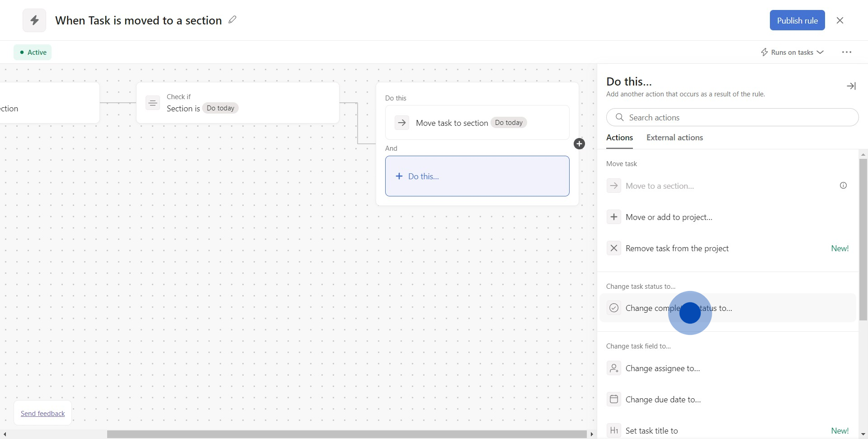This screenshot has height=439, width=868.
Task: Click arrow icon on Move task to section
Action: click(x=401, y=123)
